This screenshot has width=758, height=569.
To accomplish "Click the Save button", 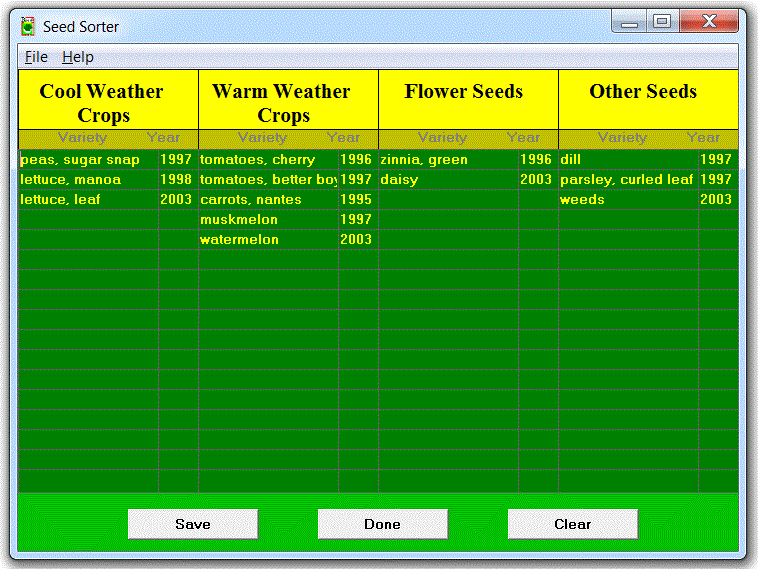I will click(193, 524).
